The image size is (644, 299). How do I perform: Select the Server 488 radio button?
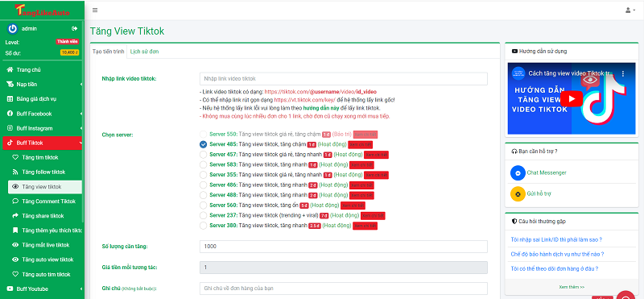pyautogui.click(x=204, y=195)
